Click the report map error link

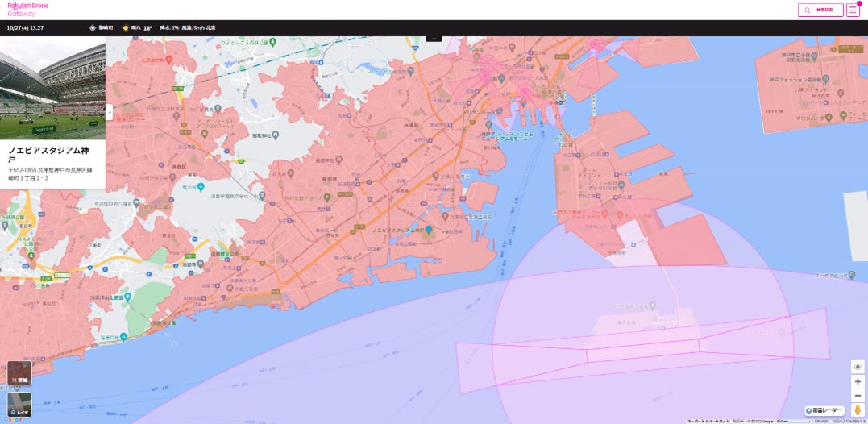[x=849, y=422]
